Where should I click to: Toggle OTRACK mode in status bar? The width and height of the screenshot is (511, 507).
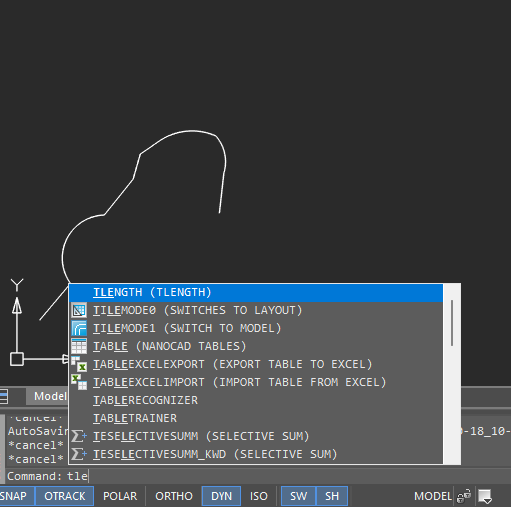point(65,496)
